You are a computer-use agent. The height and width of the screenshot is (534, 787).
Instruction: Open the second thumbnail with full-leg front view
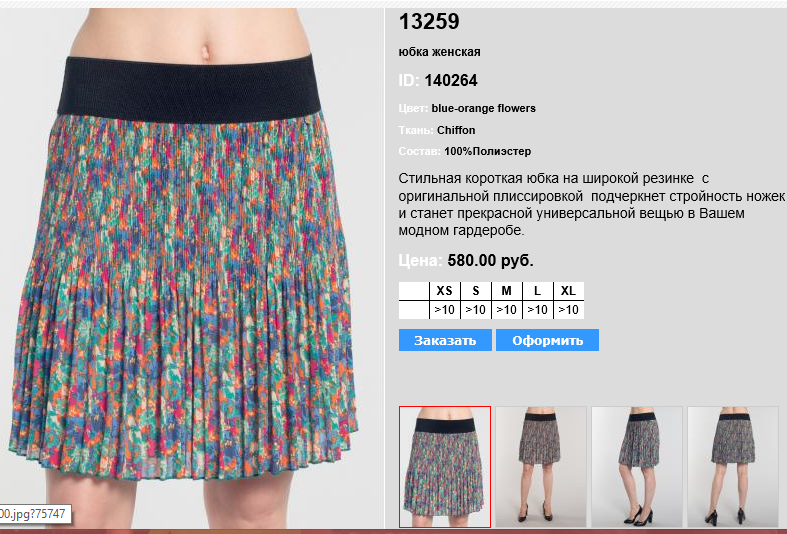541,467
